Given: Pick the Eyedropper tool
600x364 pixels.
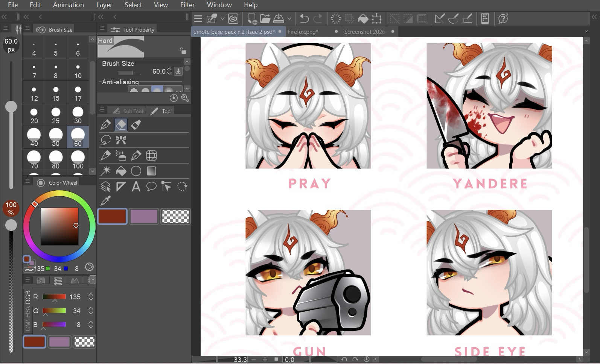Looking at the screenshot, I should click(106, 201).
